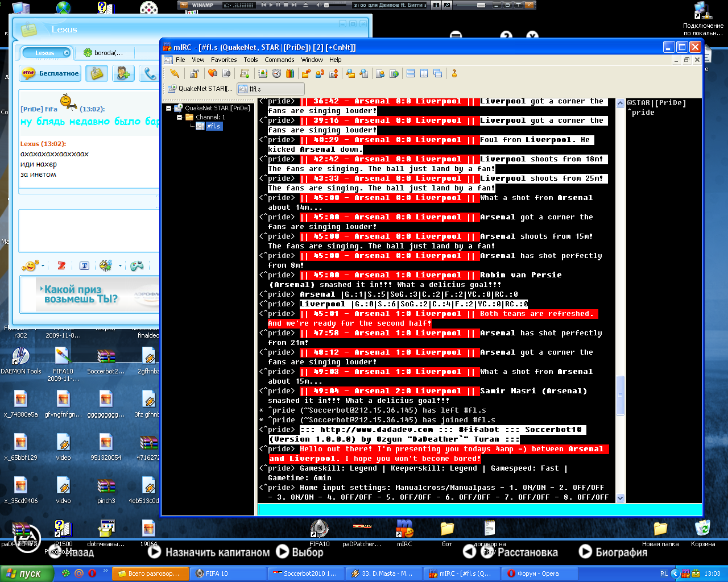This screenshot has width=728, height=582.
Task: Collapse the QuakeNet STAR|[PriDe] tree node
Action: point(168,108)
